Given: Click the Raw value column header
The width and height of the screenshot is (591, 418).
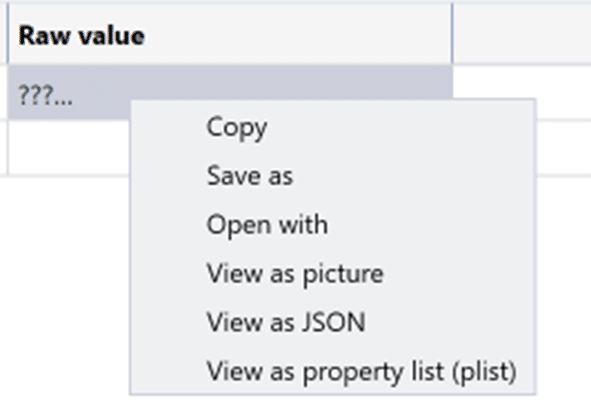Looking at the screenshot, I should (x=230, y=35).
